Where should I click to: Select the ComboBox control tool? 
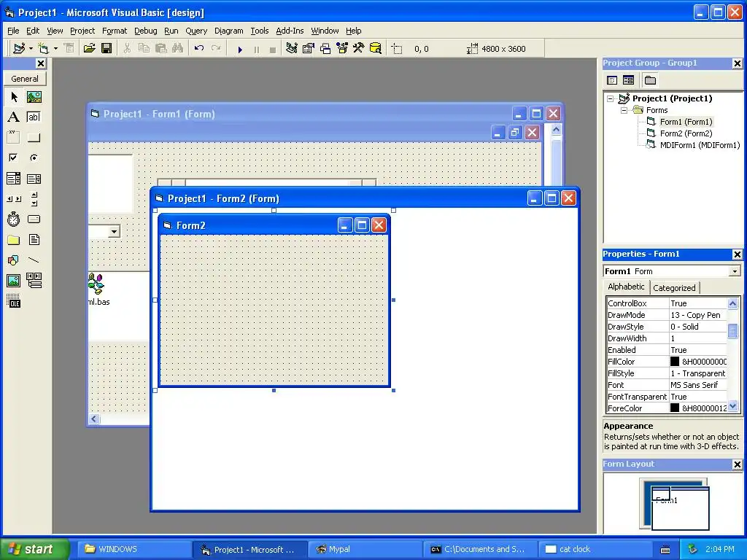[14, 179]
